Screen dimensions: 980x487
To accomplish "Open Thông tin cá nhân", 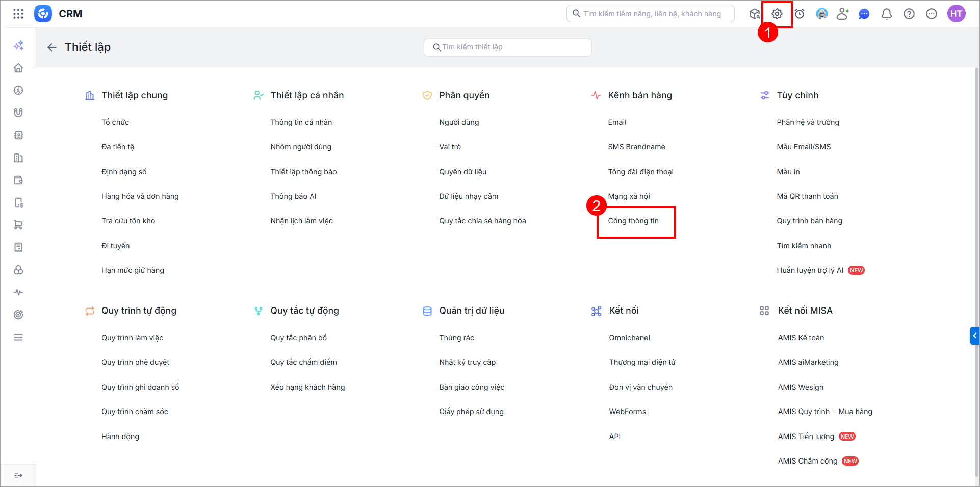I will coord(301,122).
